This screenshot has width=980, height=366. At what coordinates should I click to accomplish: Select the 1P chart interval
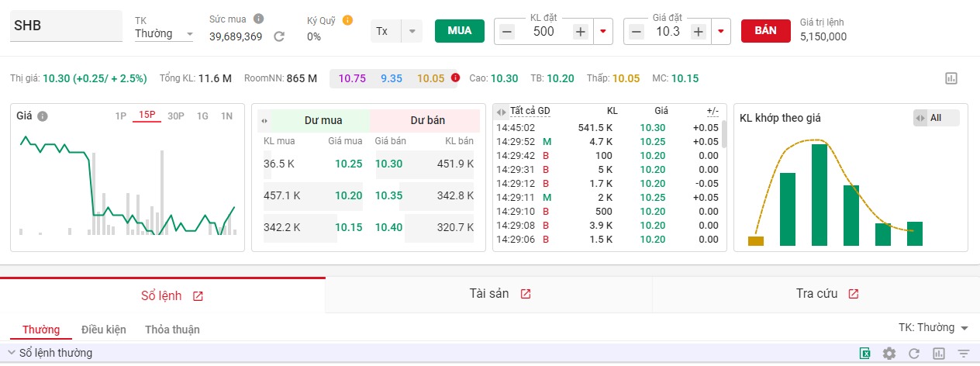(120, 116)
